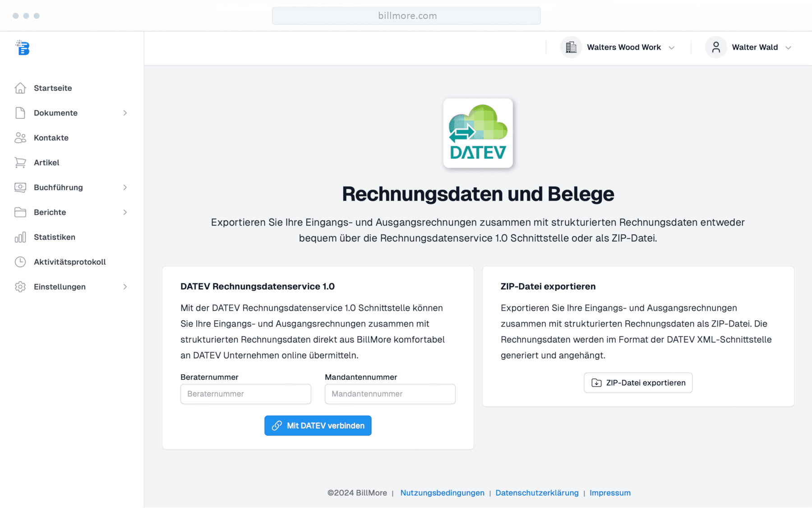This screenshot has width=812, height=508.
Task: Click the billmore.com address bar
Action: tap(406, 16)
